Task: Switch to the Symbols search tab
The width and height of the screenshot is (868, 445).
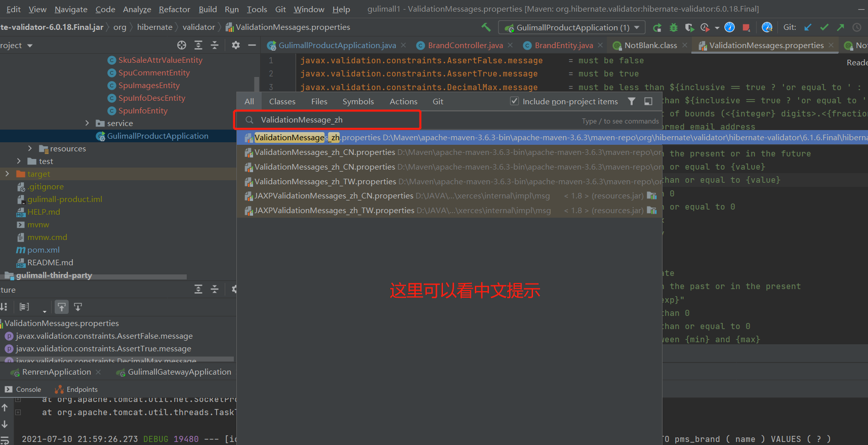Action: [358, 101]
